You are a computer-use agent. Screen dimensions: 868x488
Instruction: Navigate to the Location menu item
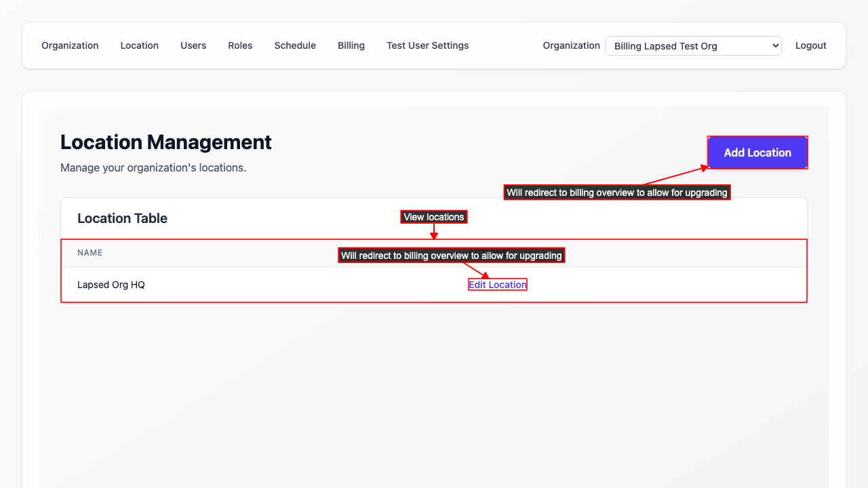point(139,45)
